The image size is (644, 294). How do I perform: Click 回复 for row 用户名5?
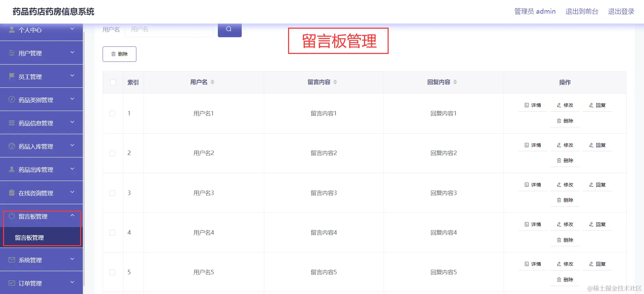coord(597,264)
